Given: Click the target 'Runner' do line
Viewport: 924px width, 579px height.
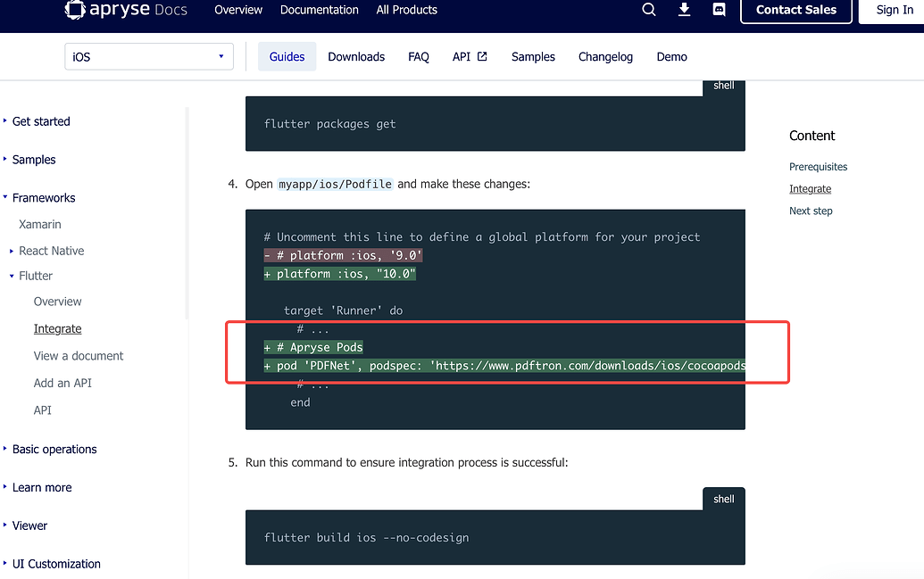Looking at the screenshot, I should (x=343, y=310).
